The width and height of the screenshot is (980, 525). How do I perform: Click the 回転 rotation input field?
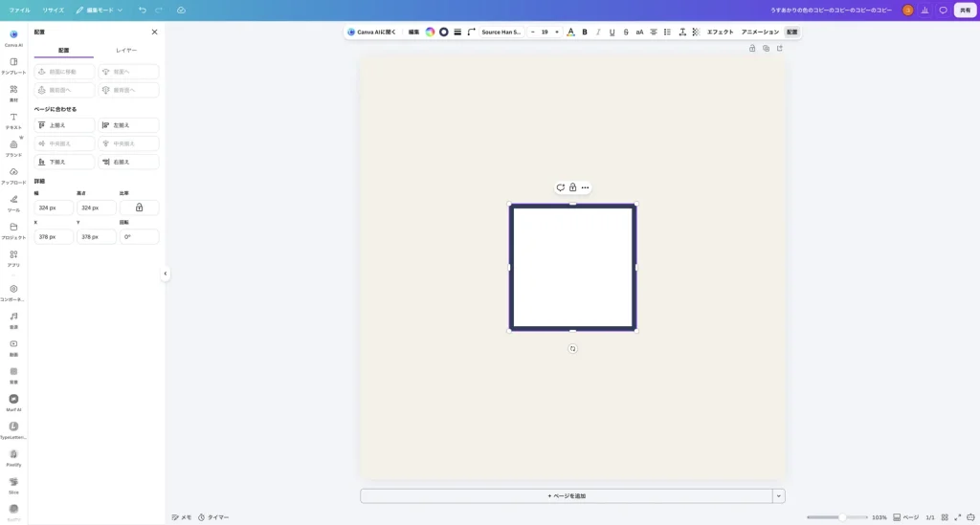pyautogui.click(x=139, y=236)
